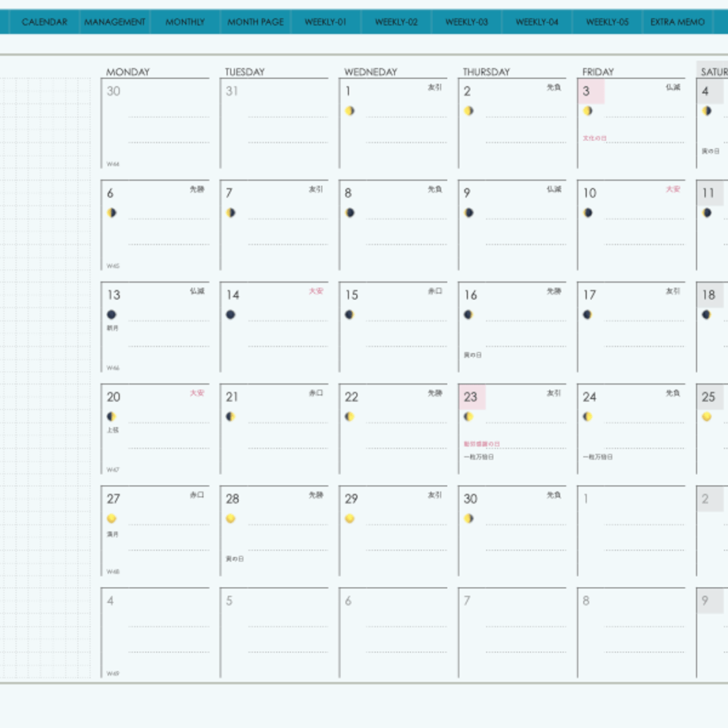
Task: Click the 寅の日 note on day 16
Action: point(472,355)
